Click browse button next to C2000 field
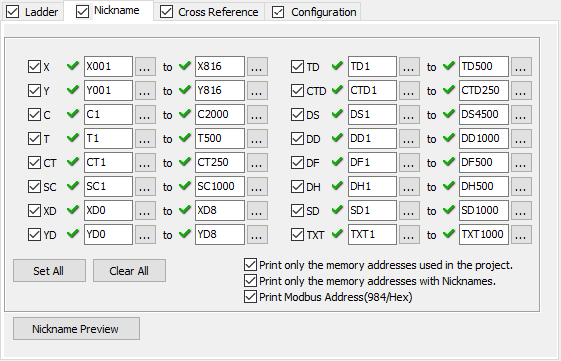561x361 pixels. (257, 114)
